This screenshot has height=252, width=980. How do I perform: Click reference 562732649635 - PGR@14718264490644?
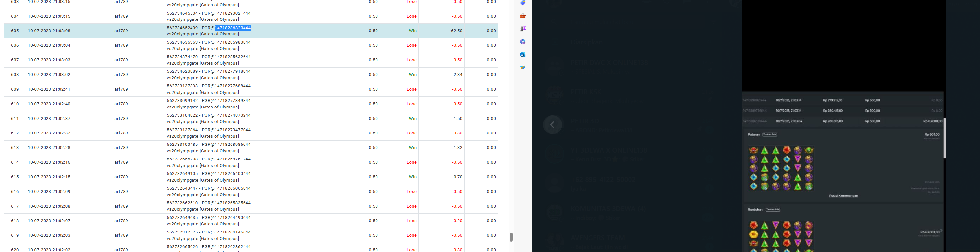click(209, 218)
